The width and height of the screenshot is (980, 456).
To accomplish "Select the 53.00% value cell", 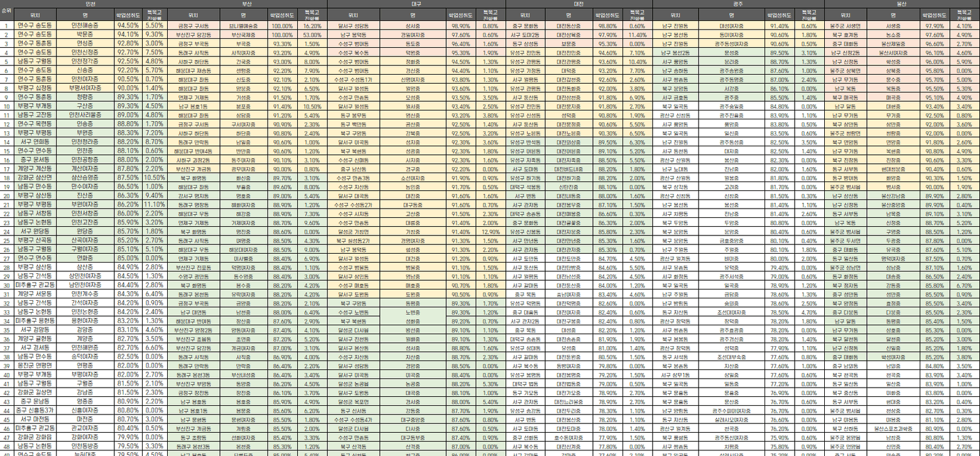I will point(312,35).
